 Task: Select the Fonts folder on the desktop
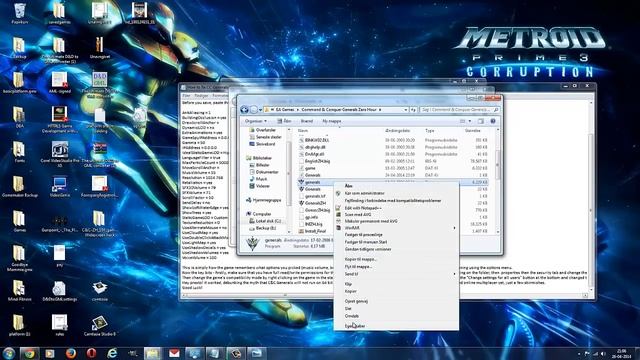pyautogui.click(x=19, y=152)
